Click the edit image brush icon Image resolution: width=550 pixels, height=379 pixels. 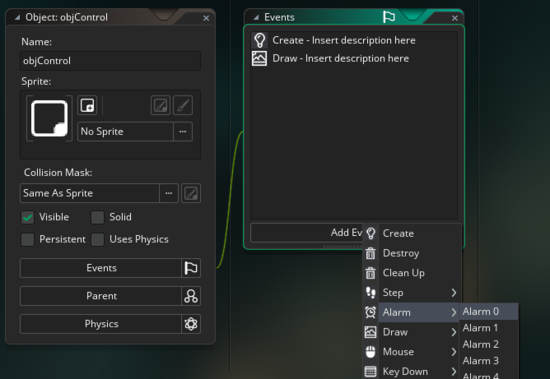pyautogui.click(x=183, y=105)
